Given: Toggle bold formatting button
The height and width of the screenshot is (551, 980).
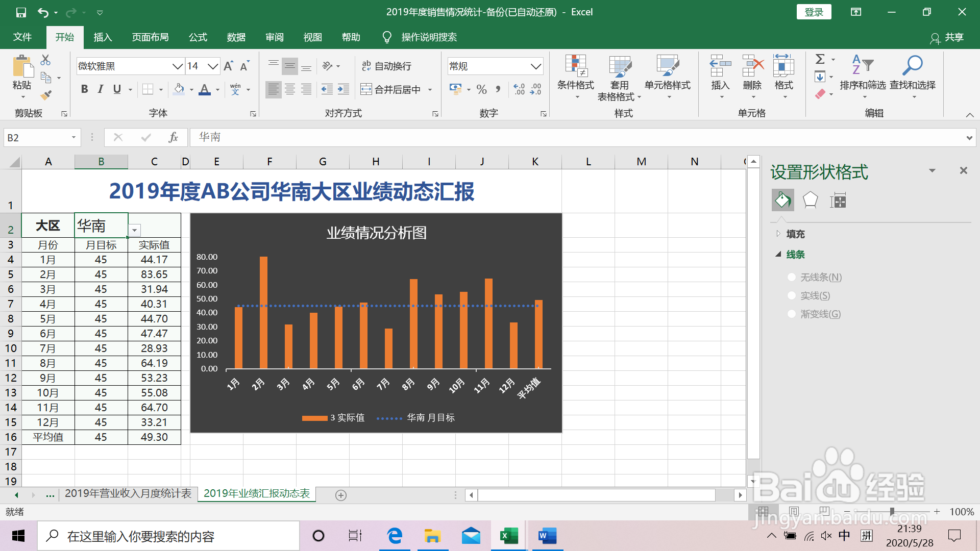Looking at the screenshot, I should (85, 89).
